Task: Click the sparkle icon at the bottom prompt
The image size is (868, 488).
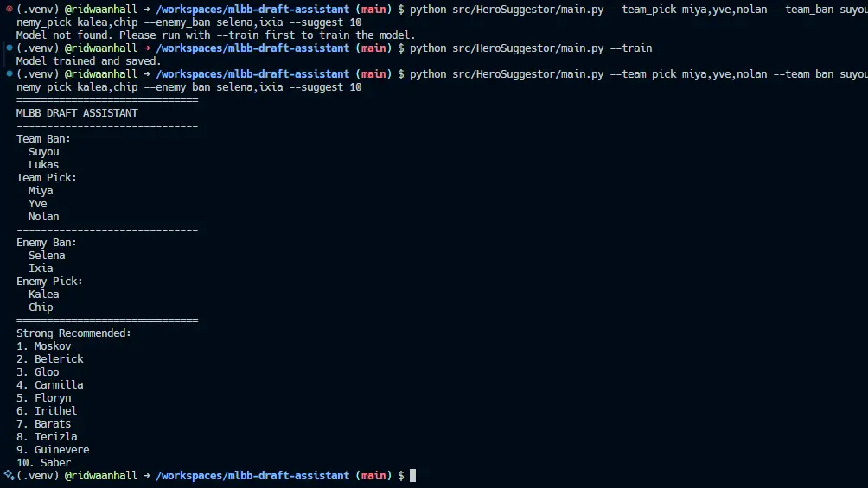Action: click(9, 475)
